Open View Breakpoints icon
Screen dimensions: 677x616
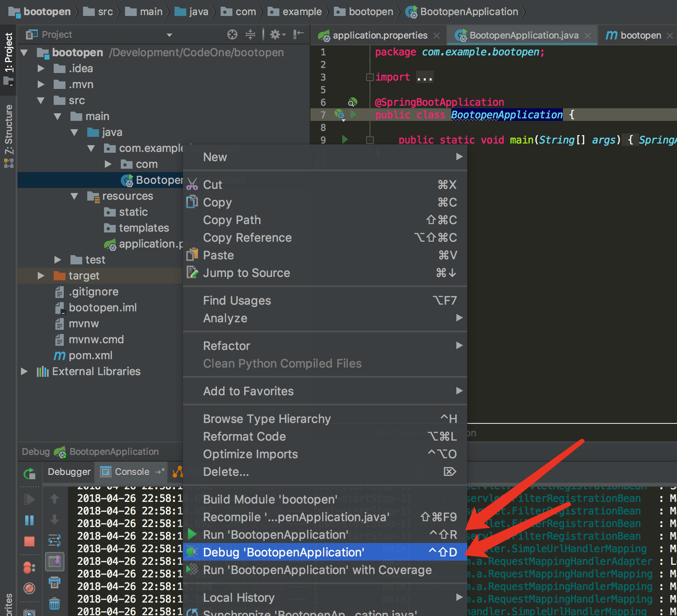click(29, 568)
